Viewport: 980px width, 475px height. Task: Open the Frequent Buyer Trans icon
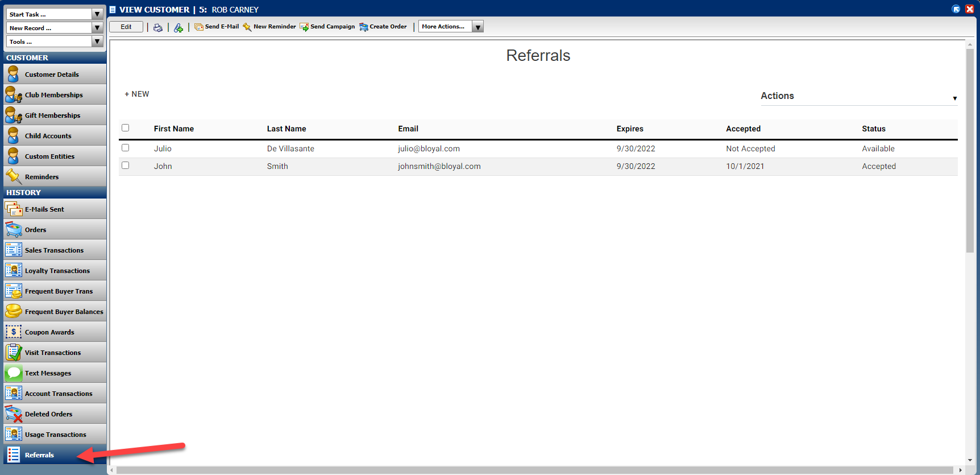click(x=13, y=291)
